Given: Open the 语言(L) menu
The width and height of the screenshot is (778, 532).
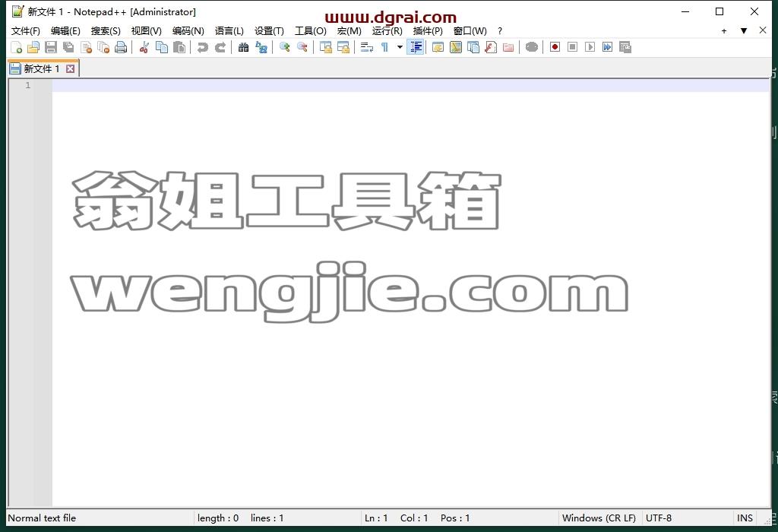Looking at the screenshot, I should (x=229, y=30).
